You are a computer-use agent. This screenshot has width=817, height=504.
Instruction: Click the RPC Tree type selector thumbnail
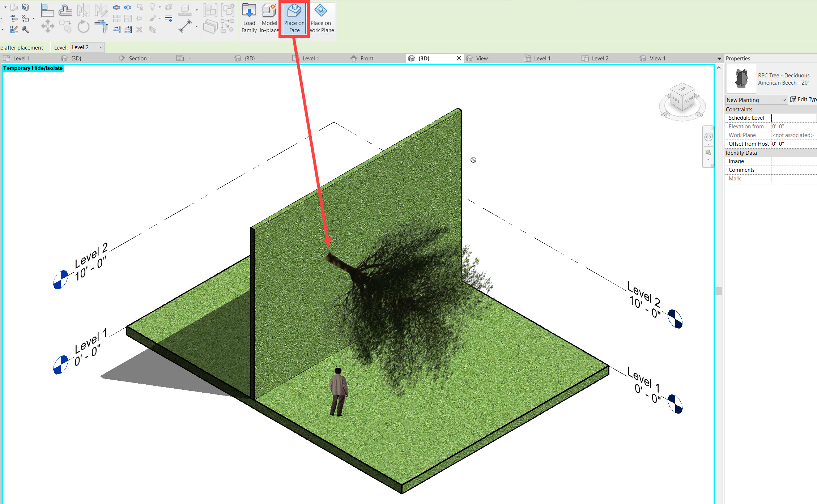[741, 79]
